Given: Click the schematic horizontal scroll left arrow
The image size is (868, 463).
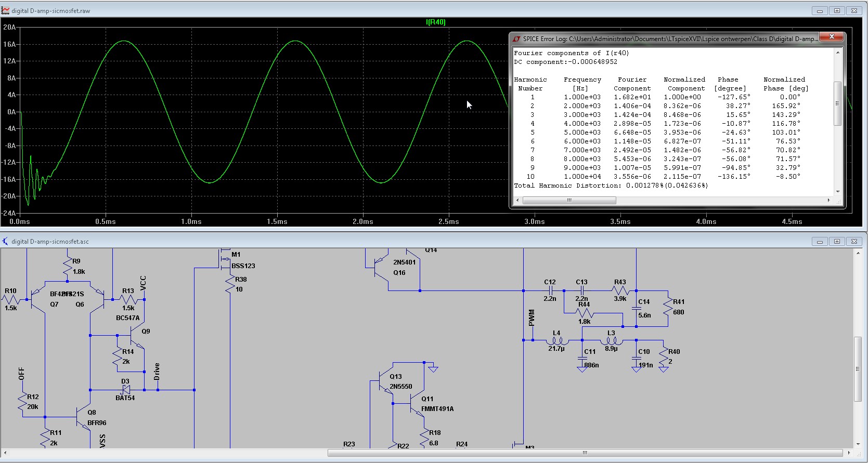Looking at the screenshot, I should [x=5, y=453].
